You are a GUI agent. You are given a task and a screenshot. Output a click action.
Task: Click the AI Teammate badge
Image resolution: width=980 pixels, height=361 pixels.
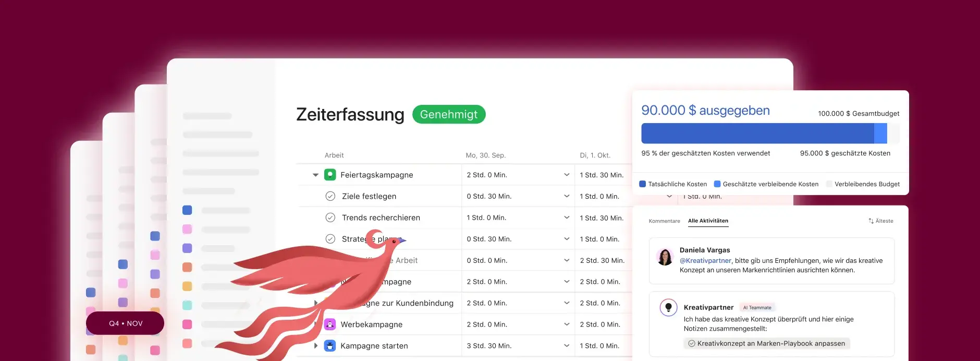pos(757,308)
